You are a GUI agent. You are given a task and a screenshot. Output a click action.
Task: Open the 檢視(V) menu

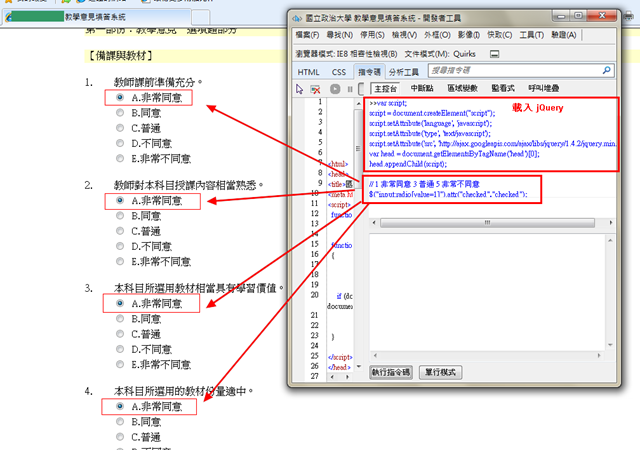click(404, 35)
